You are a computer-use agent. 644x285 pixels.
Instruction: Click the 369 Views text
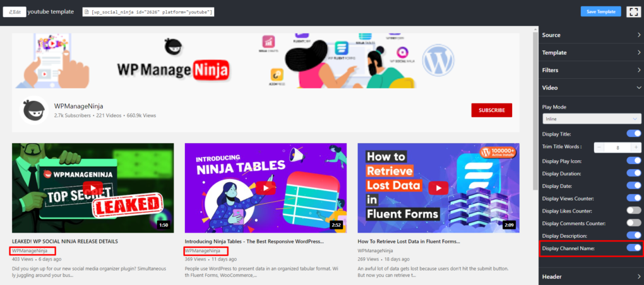(x=196, y=259)
